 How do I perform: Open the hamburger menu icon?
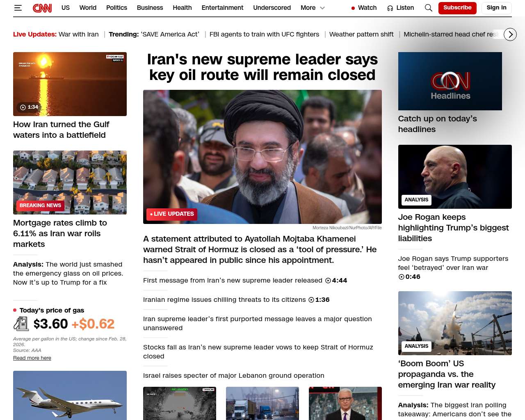18,8
